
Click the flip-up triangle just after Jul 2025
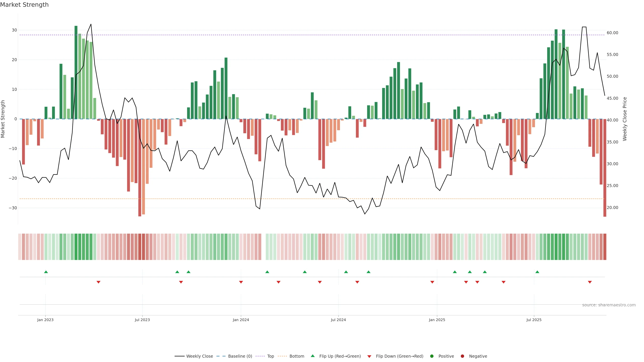[537, 272]
